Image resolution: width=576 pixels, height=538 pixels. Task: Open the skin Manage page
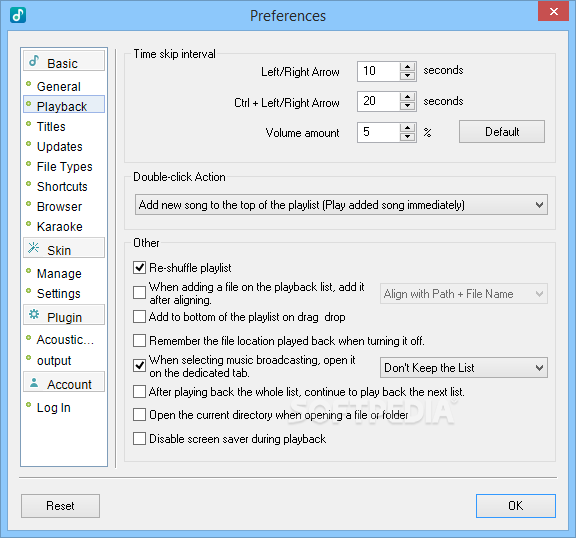[x=59, y=274]
